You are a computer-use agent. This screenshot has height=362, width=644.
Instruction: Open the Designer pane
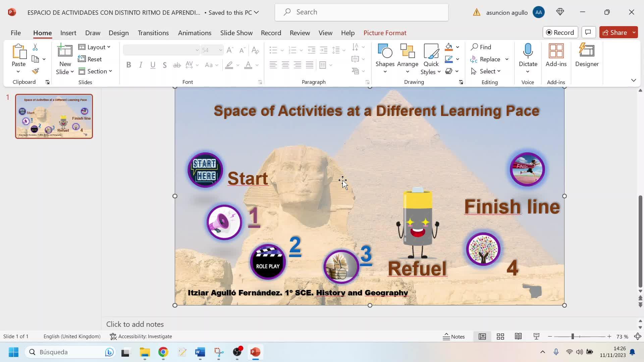(x=587, y=55)
